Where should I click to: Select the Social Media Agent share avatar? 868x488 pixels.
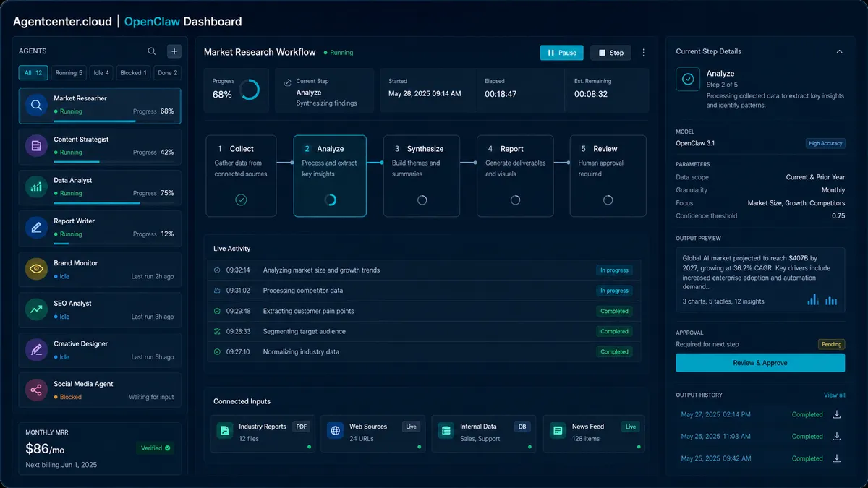(36, 390)
